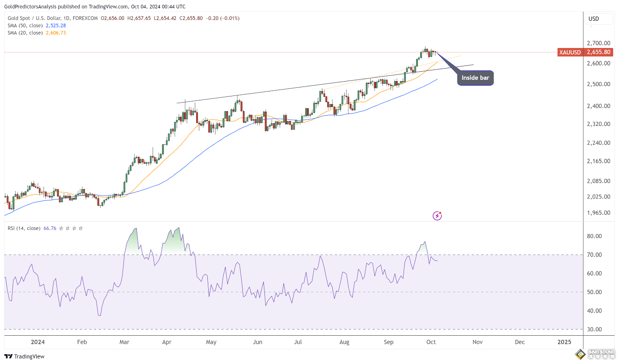Select the RSI (14, close) indicator legend
The width and height of the screenshot is (619, 364).
[24, 228]
